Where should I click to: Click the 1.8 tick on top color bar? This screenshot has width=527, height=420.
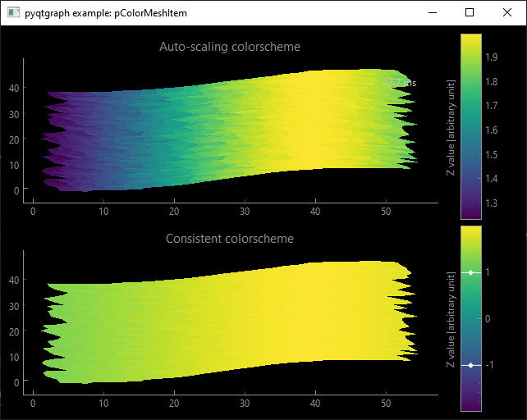(x=491, y=82)
